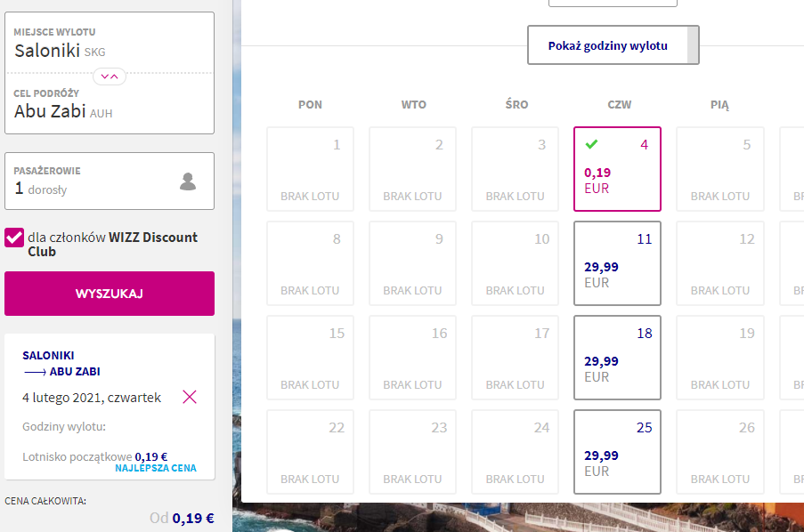Open the Pasażerowie passenger selector
Image resolution: width=804 pixels, height=532 pixels.
click(x=110, y=181)
